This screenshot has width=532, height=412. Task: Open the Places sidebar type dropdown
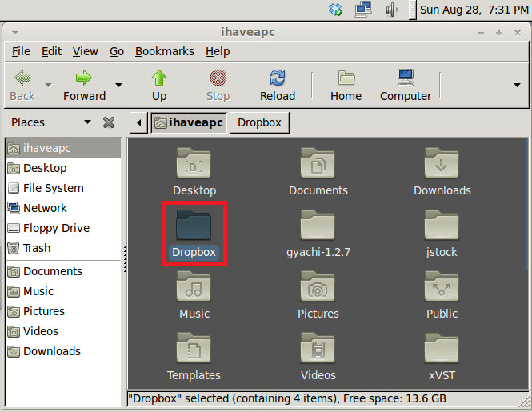(x=87, y=122)
